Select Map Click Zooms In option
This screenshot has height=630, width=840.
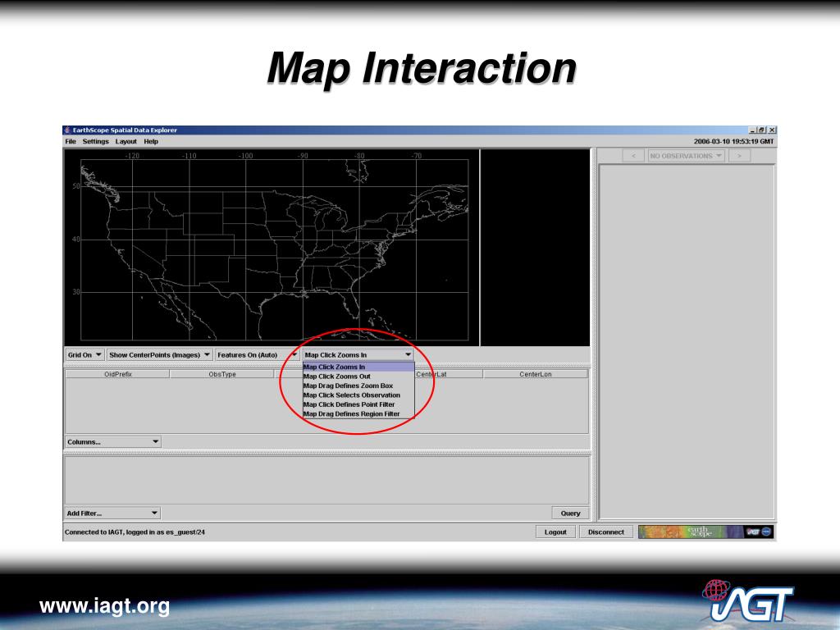point(358,367)
